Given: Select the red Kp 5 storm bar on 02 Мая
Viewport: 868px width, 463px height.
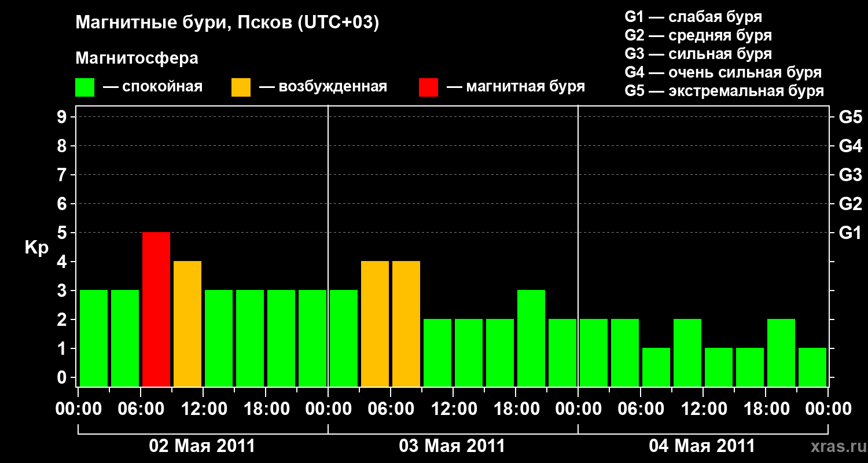Looking at the screenshot, I should coord(156,310).
